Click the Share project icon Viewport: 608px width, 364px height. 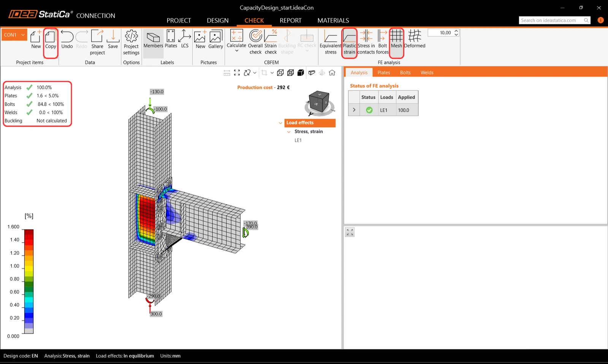[x=97, y=42]
